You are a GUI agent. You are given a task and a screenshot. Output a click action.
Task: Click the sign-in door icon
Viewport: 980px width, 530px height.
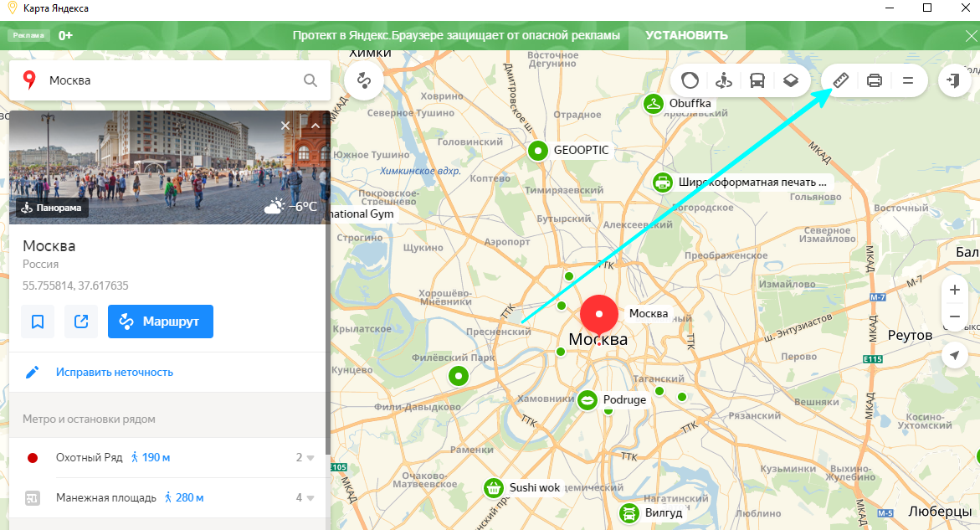click(954, 80)
